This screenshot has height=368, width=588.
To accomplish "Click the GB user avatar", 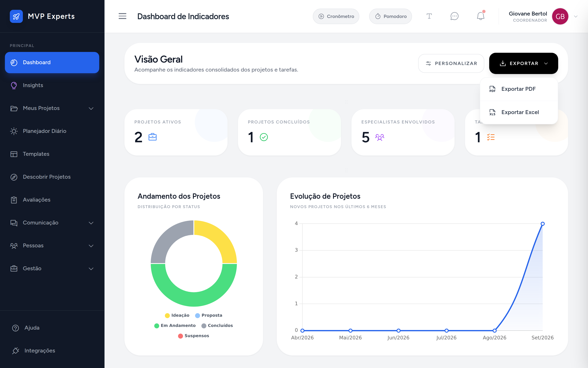I will pos(560,16).
